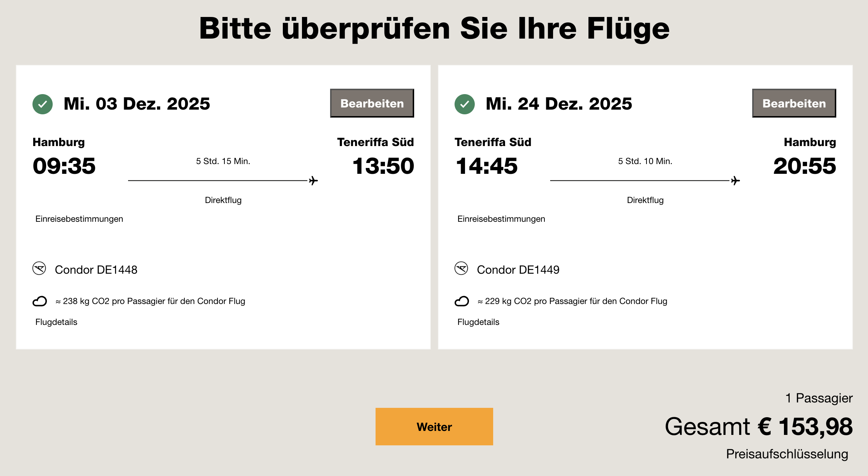Edit the outbound flight with Bearbeiten
The image size is (868, 476).
[372, 103]
